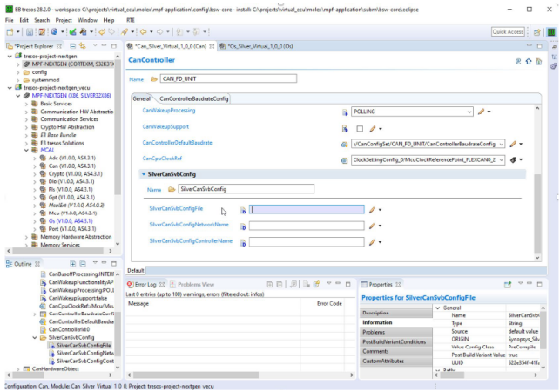Click the Collapse All icon in Outline panel
The image size is (560, 392).
(83, 264)
